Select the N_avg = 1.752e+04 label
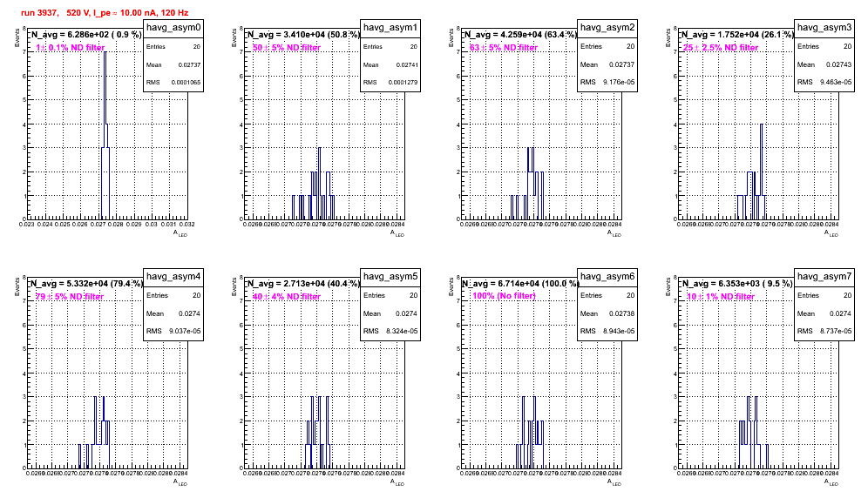This screenshot has height=498, width=868. [736, 35]
